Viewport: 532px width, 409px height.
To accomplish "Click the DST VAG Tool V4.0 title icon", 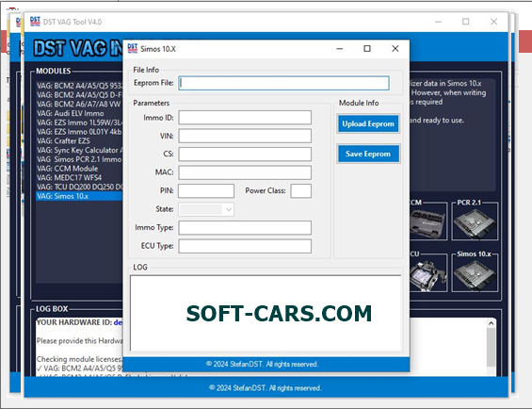I will [35, 22].
